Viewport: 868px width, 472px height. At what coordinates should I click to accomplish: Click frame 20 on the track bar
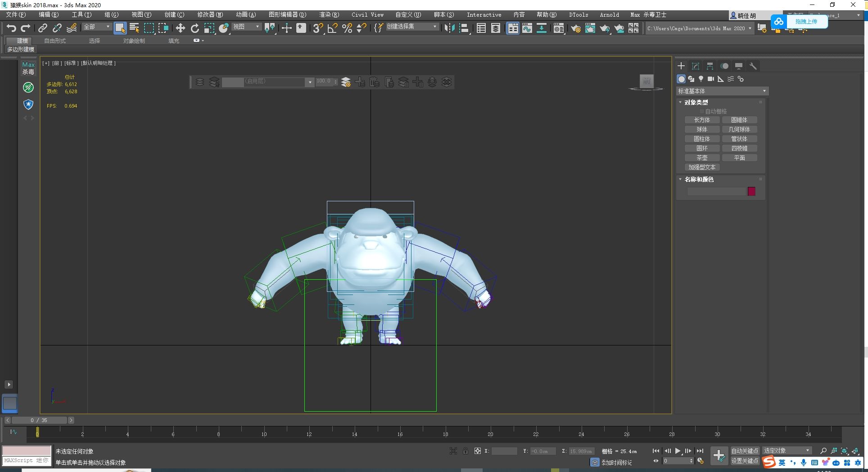[x=490, y=433]
